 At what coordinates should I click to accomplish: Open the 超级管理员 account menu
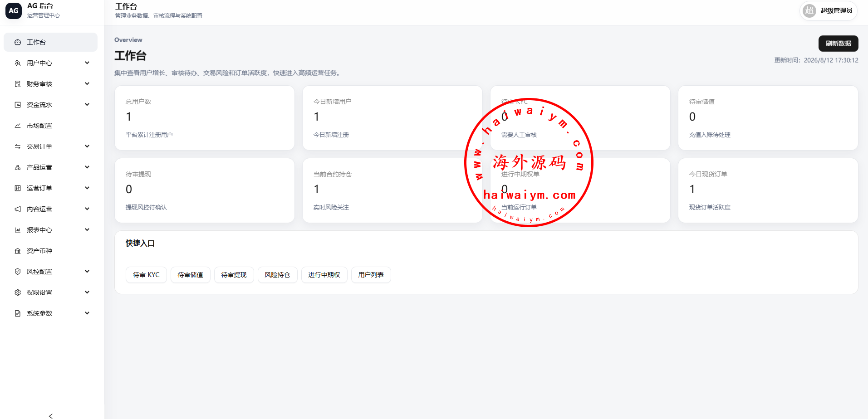(828, 10)
